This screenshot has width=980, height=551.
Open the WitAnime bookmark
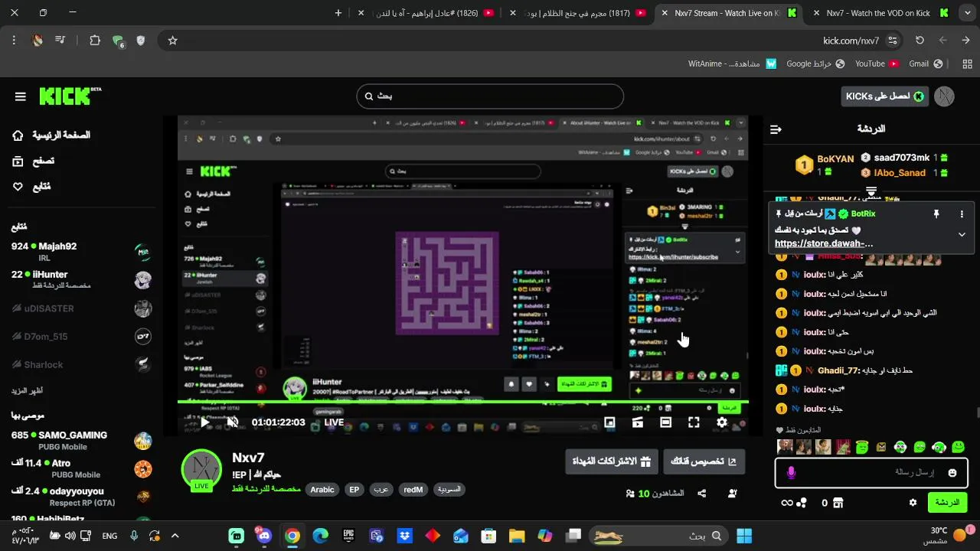pyautogui.click(x=733, y=64)
